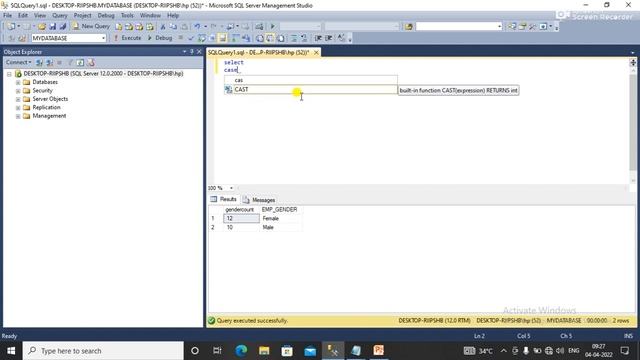Click the Debug button
The height and width of the screenshot is (360, 640).
160,38
